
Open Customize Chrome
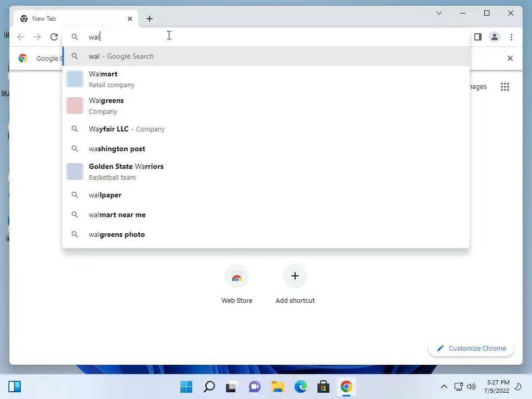(471, 349)
